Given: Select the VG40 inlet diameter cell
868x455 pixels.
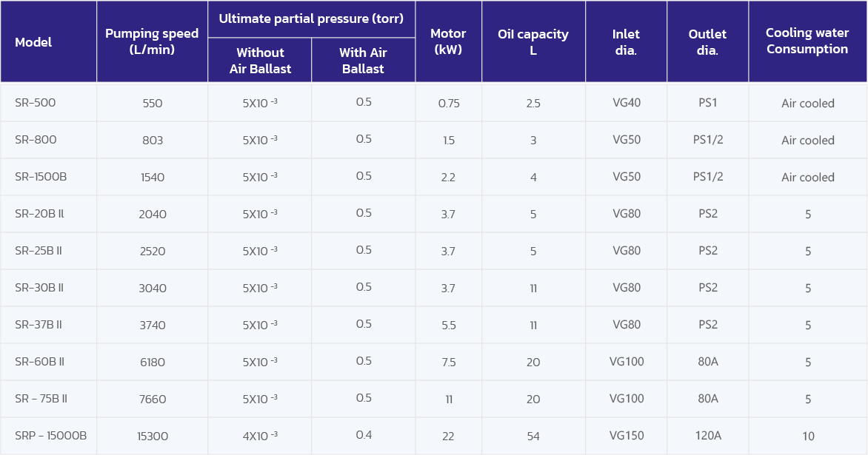Looking at the screenshot, I should coord(627,103).
